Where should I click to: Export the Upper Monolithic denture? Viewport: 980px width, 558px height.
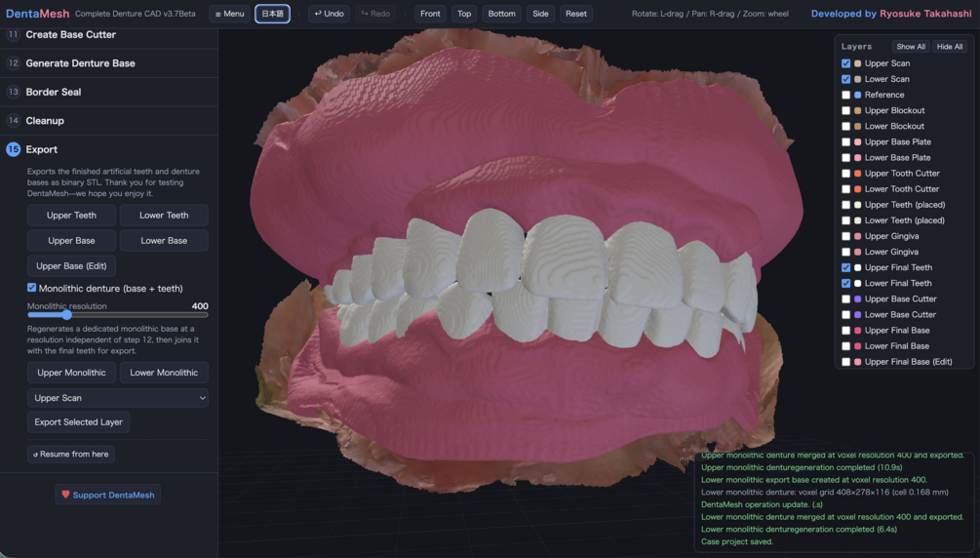(71, 373)
